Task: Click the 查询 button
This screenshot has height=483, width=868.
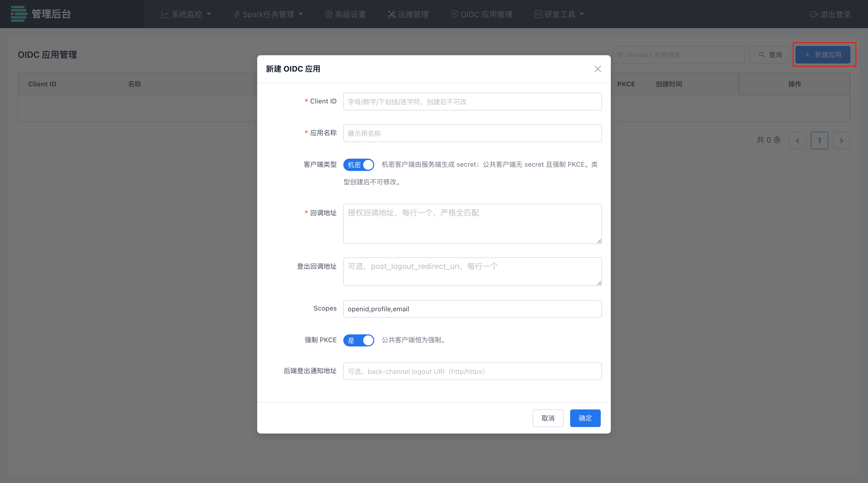Action: click(x=770, y=54)
